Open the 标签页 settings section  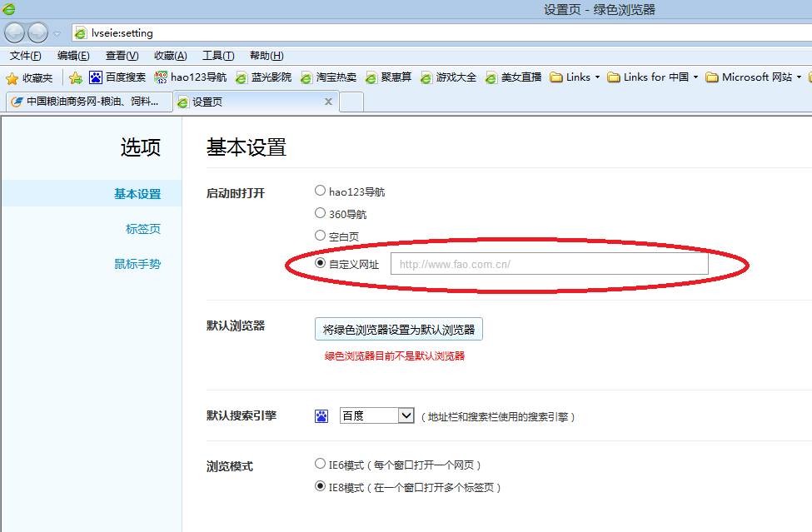point(143,229)
